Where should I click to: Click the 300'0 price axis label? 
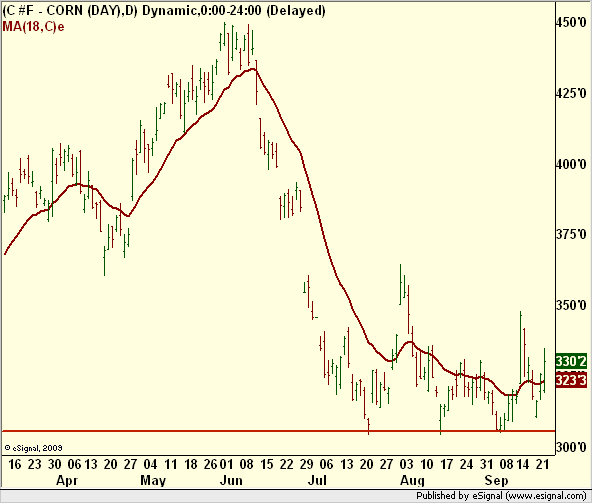(571, 448)
